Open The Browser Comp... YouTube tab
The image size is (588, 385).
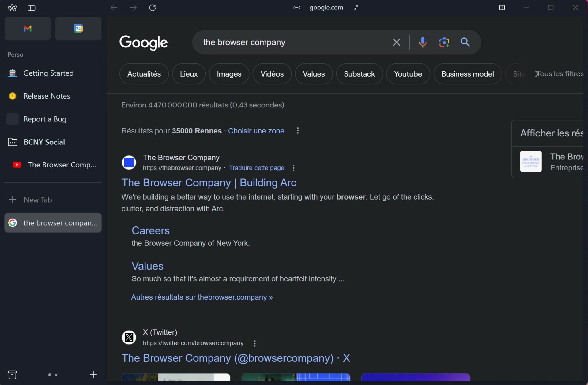(x=55, y=165)
